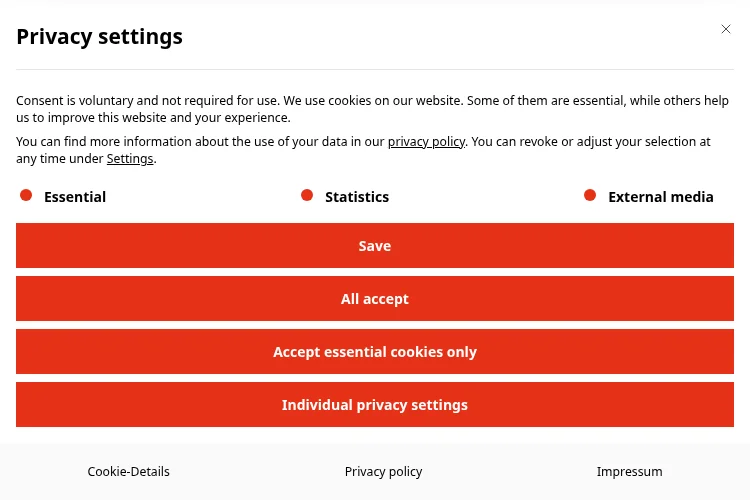Viewport: 750px width, 500px height.
Task: Open Cookie-Details in the footer
Action: pos(129,472)
